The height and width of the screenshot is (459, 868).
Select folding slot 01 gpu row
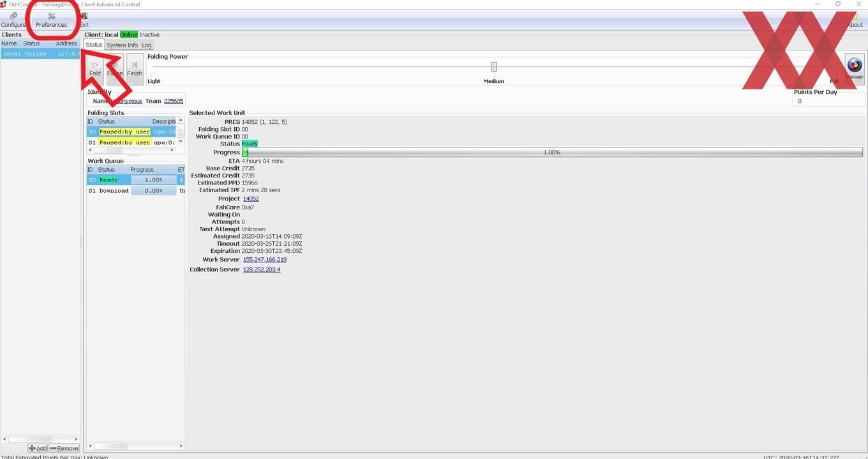click(131, 142)
